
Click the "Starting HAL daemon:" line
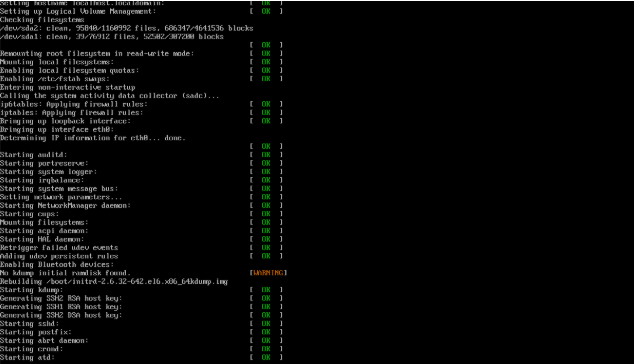click(x=42, y=239)
